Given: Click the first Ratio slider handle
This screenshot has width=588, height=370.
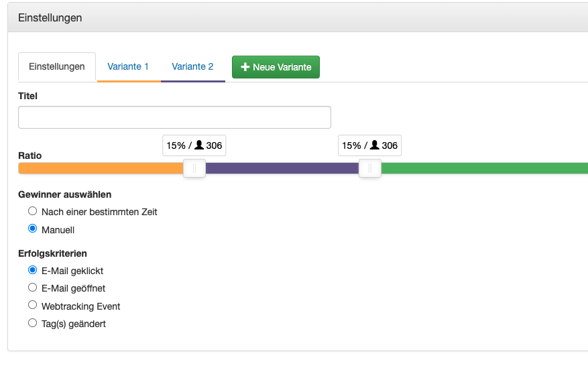Looking at the screenshot, I should click(x=194, y=168).
